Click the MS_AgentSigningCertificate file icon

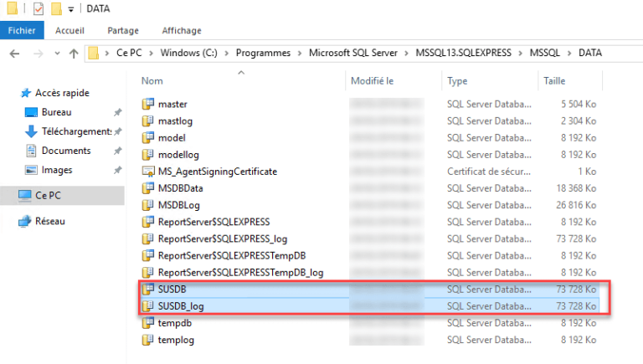coord(148,172)
